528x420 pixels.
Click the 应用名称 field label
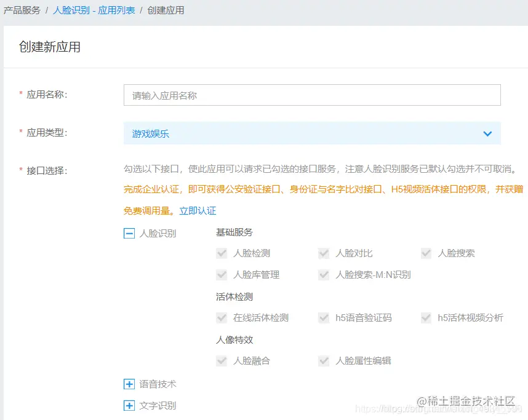click(x=47, y=95)
